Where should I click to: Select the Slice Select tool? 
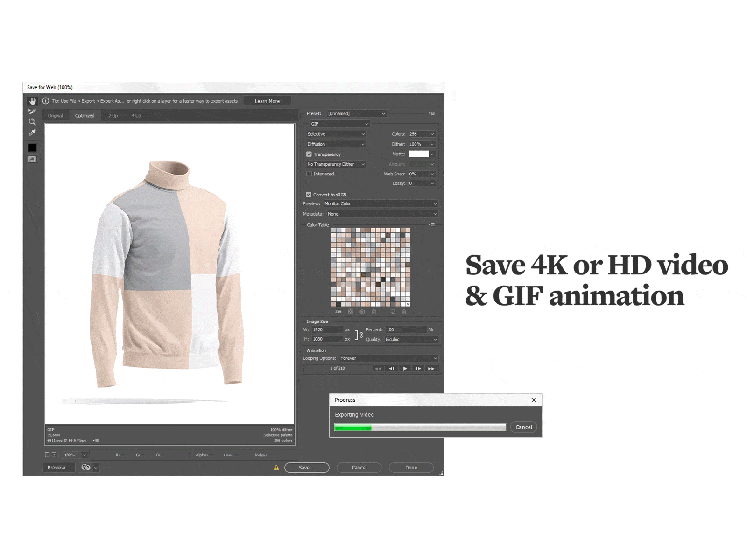(32, 112)
